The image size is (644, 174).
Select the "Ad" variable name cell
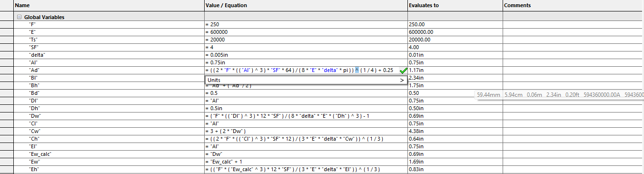tap(109, 70)
